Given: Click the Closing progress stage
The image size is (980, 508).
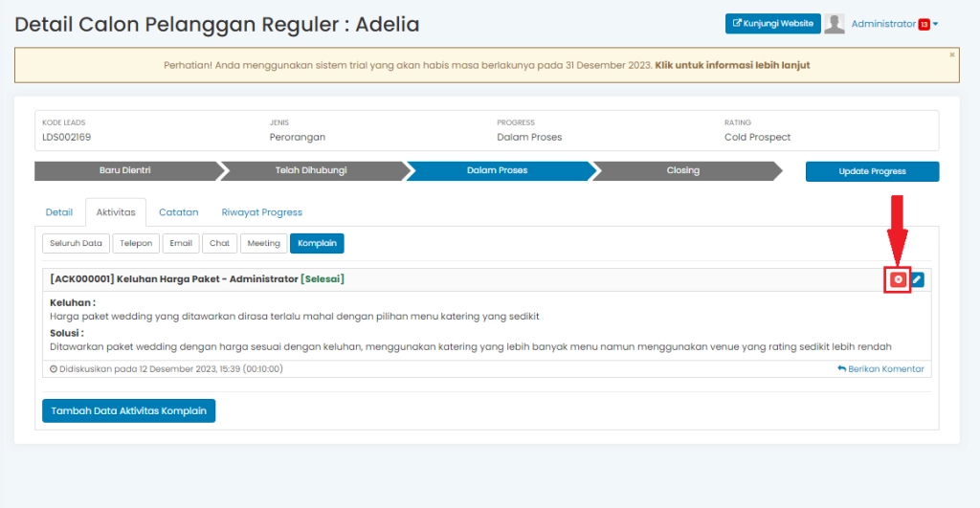Looking at the screenshot, I should (x=682, y=171).
